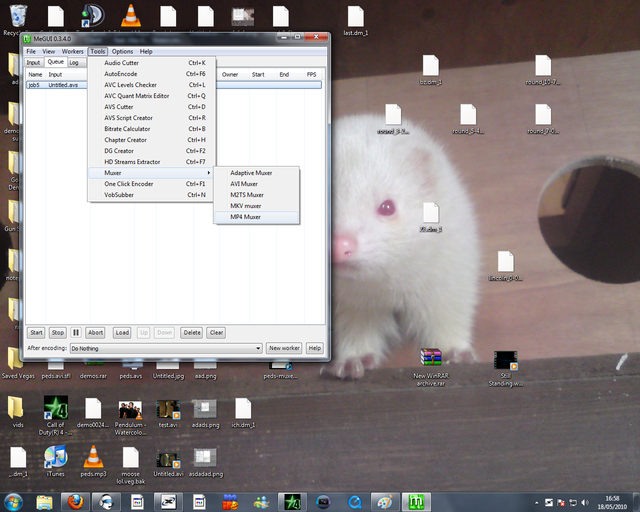Select DG Creator from Tools

tap(151, 151)
